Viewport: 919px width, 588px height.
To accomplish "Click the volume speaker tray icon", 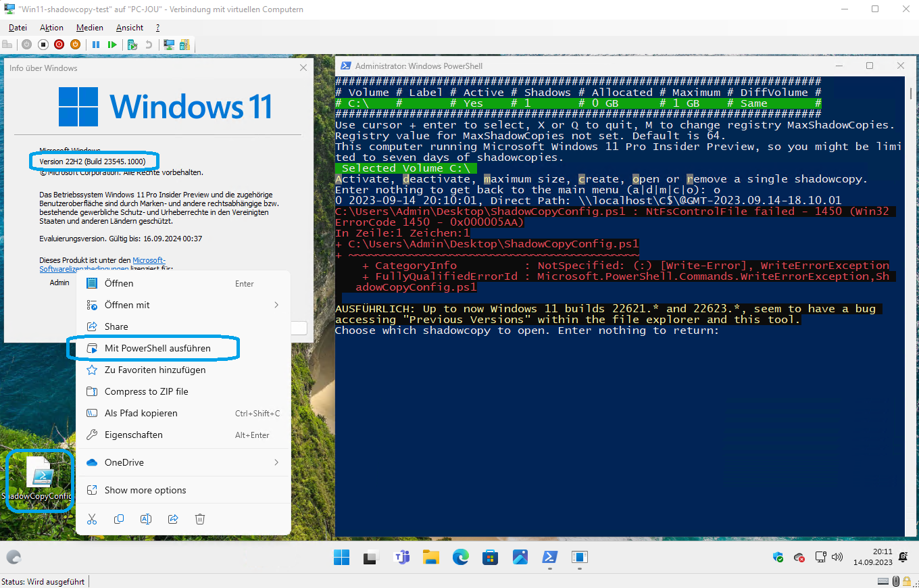I will (837, 558).
